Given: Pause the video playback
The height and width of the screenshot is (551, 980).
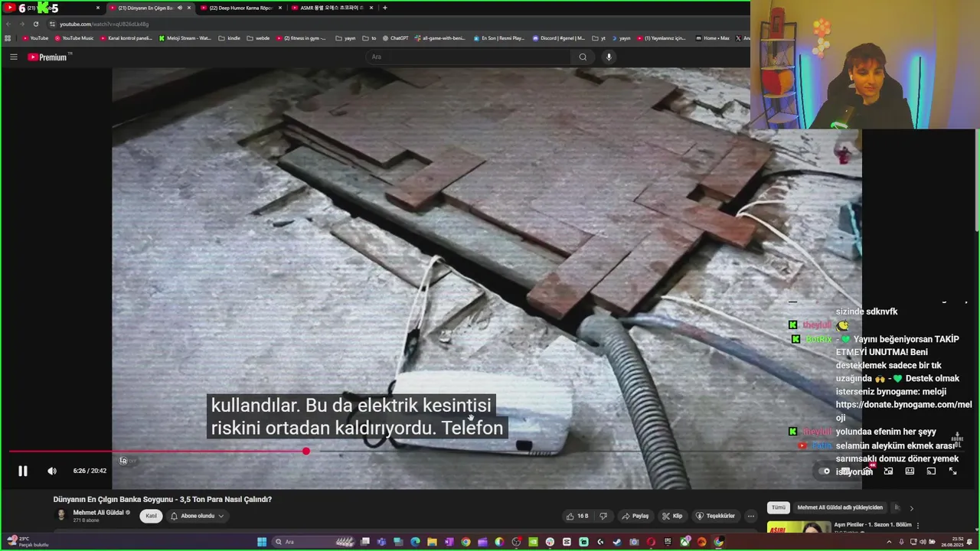Looking at the screenshot, I should click(x=22, y=471).
